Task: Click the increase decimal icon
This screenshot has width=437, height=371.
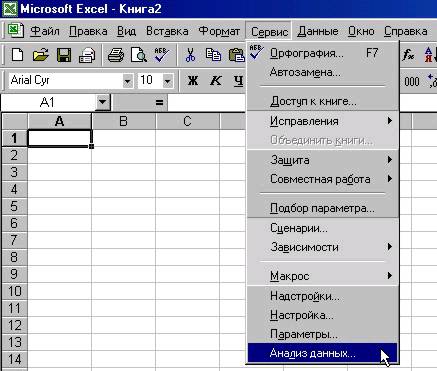Action: point(432,81)
